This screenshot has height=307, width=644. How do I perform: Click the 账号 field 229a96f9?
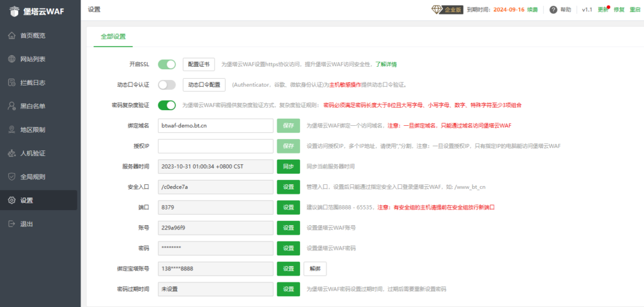216,228
